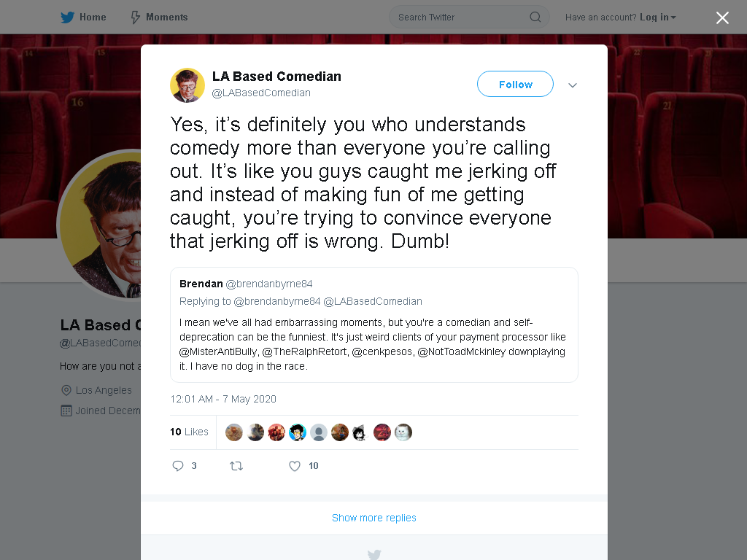Follow LA Based Comedian
This screenshot has width=747, height=560.
point(515,85)
